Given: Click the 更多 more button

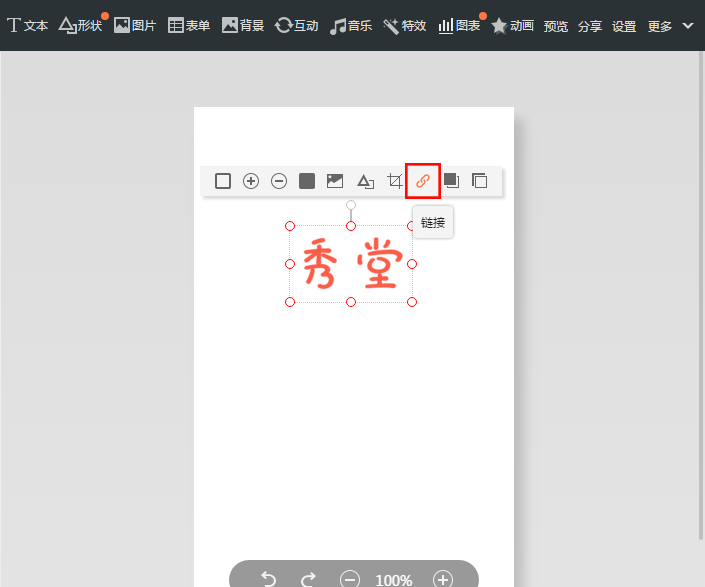Looking at the screenshot, I should click(660, 26).
